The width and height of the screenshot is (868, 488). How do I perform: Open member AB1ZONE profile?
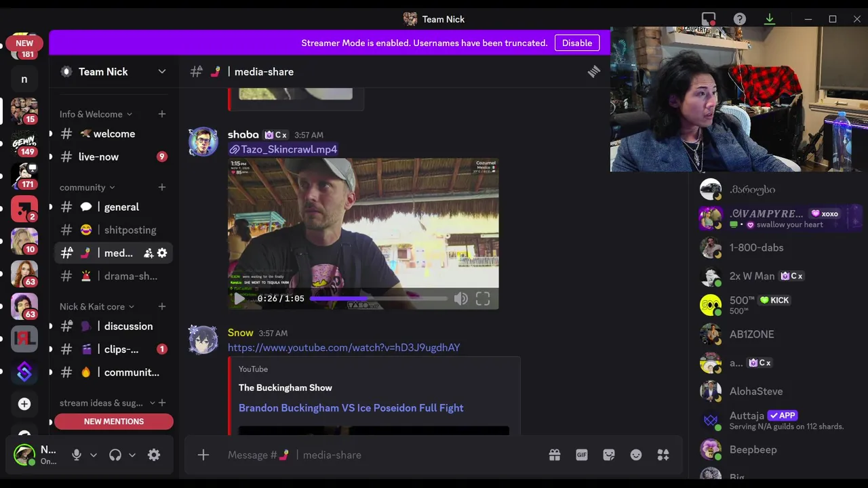tap(778, 334)
